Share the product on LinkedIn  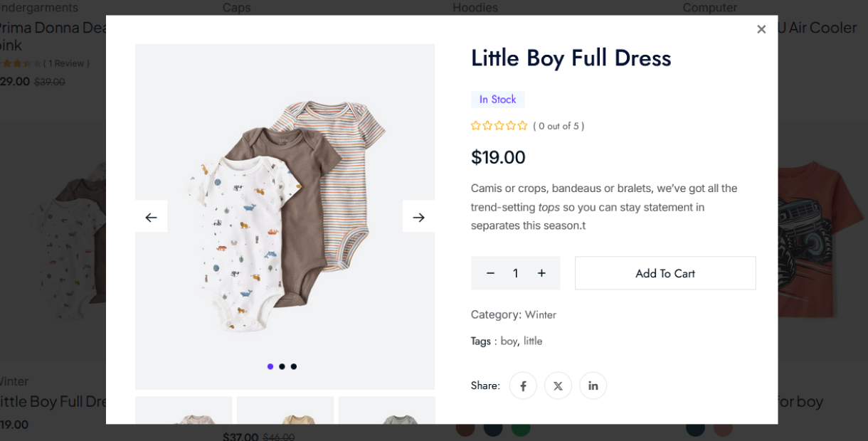593,386
